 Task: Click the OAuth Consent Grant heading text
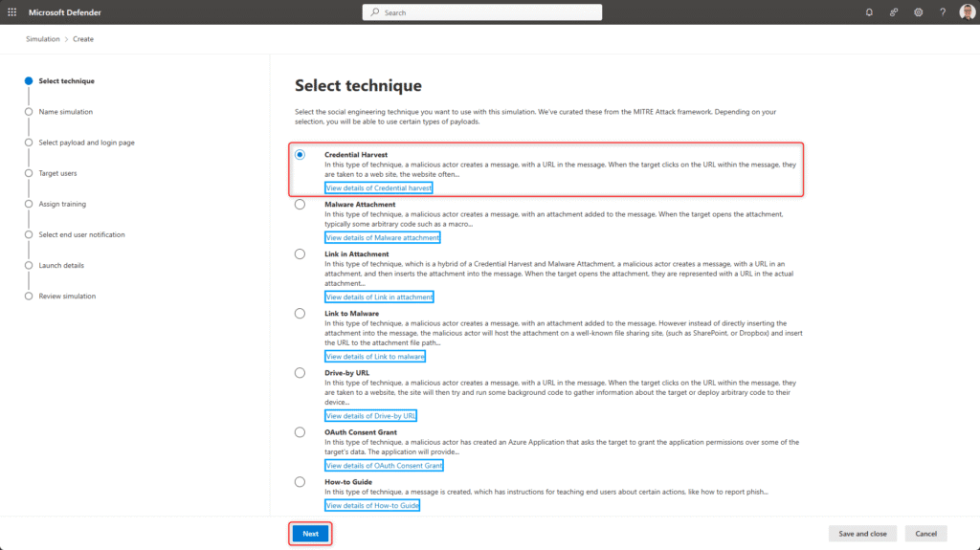[361, 432]
